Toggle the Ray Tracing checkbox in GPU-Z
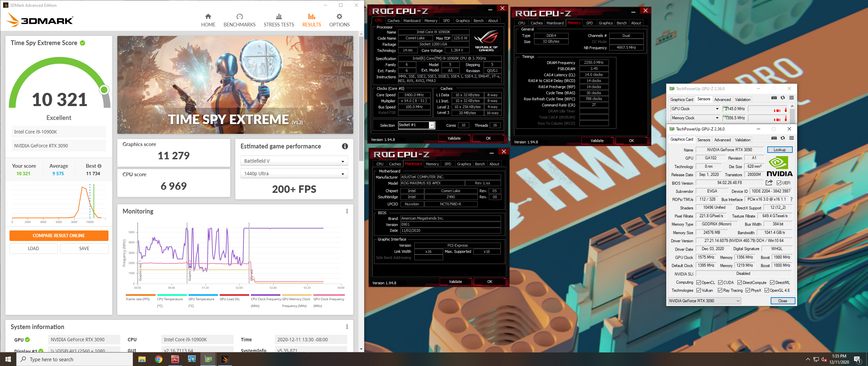The width and height of the screenshot is (868, 366). pos(720,290)
